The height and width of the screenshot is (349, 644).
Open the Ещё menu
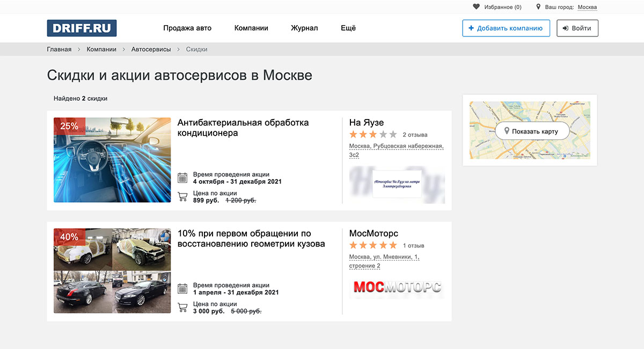click(x=348, y=28)
